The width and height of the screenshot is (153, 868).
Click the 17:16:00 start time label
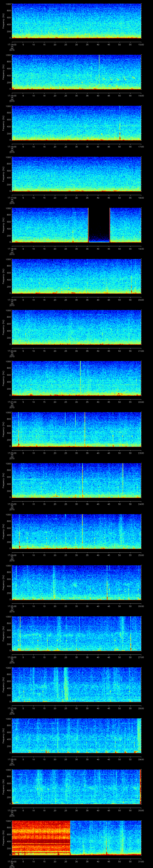[12, 147]
